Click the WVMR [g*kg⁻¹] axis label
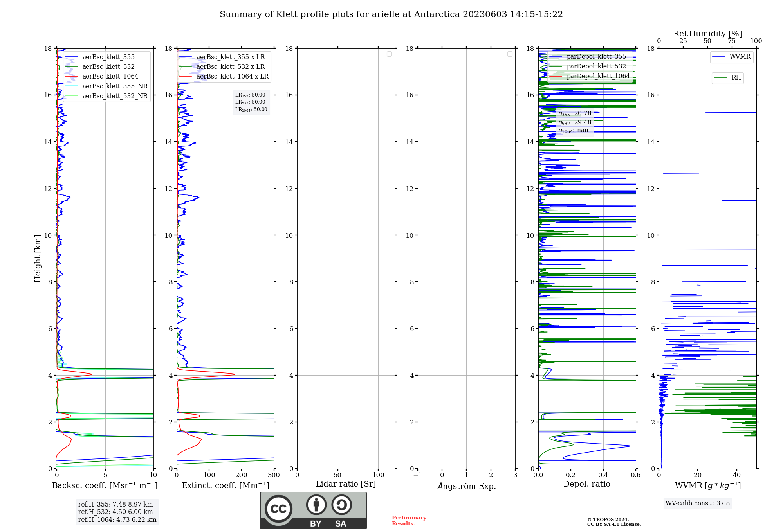 (x=708, y=485)
